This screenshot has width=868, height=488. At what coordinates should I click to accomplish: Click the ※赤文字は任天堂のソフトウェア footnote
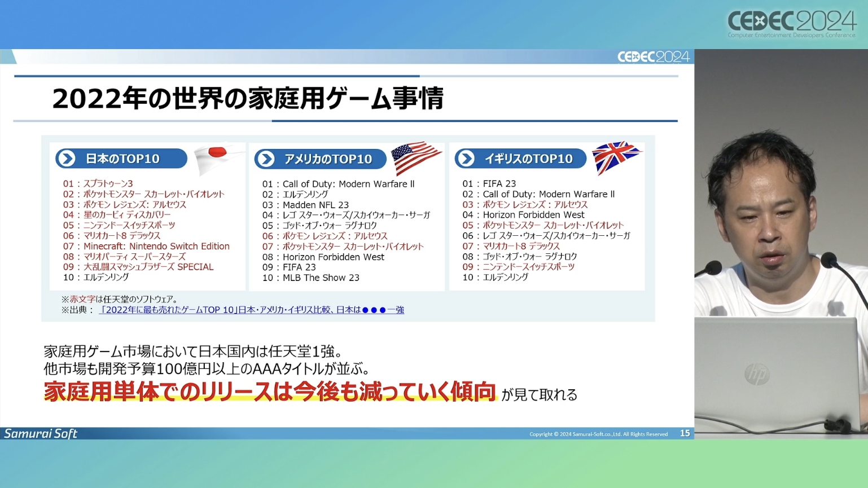(x=120, y=299)
